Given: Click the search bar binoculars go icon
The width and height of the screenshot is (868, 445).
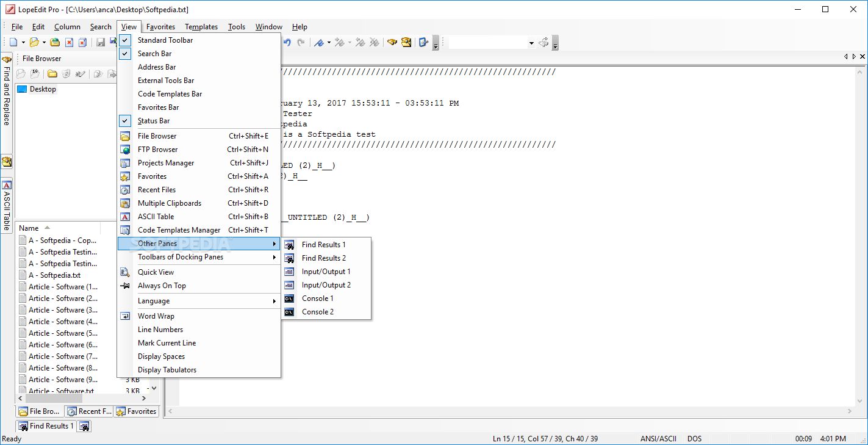Looking at the screenshot, I should pos(544,43).
